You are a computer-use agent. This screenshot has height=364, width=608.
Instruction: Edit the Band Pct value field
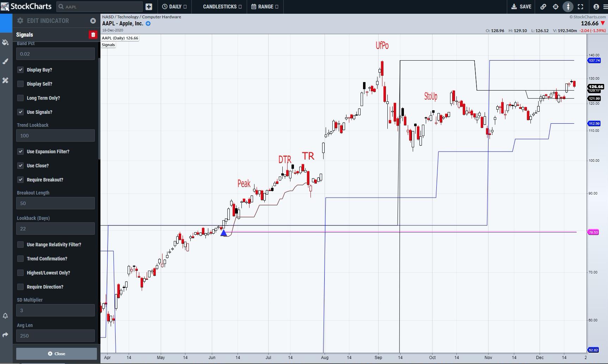(55, 54)
